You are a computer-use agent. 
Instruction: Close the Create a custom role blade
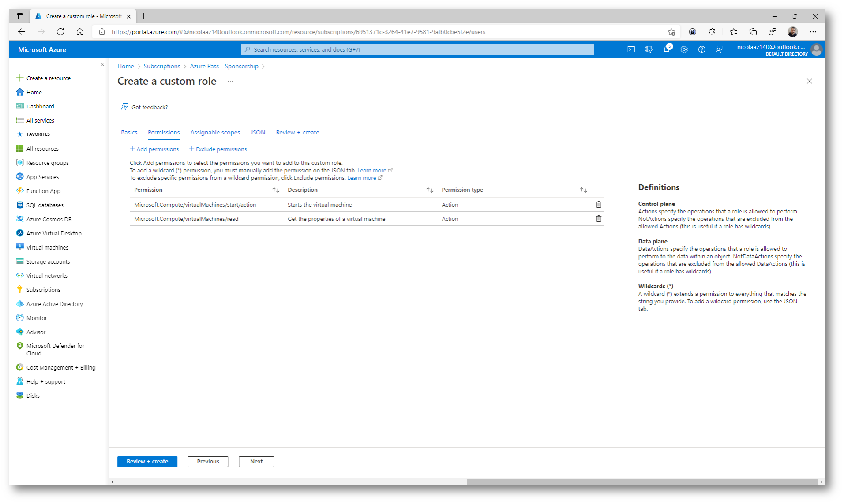coord(809,81)
